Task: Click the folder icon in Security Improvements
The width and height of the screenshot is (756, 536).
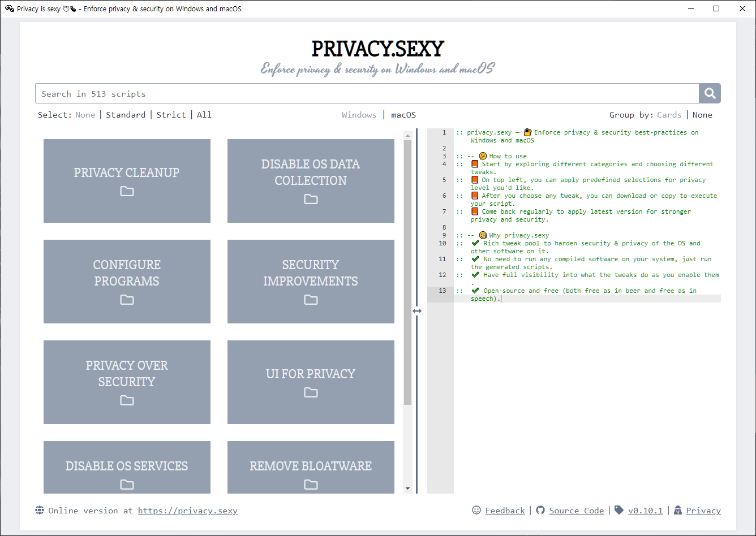Action: pos(311,300)
